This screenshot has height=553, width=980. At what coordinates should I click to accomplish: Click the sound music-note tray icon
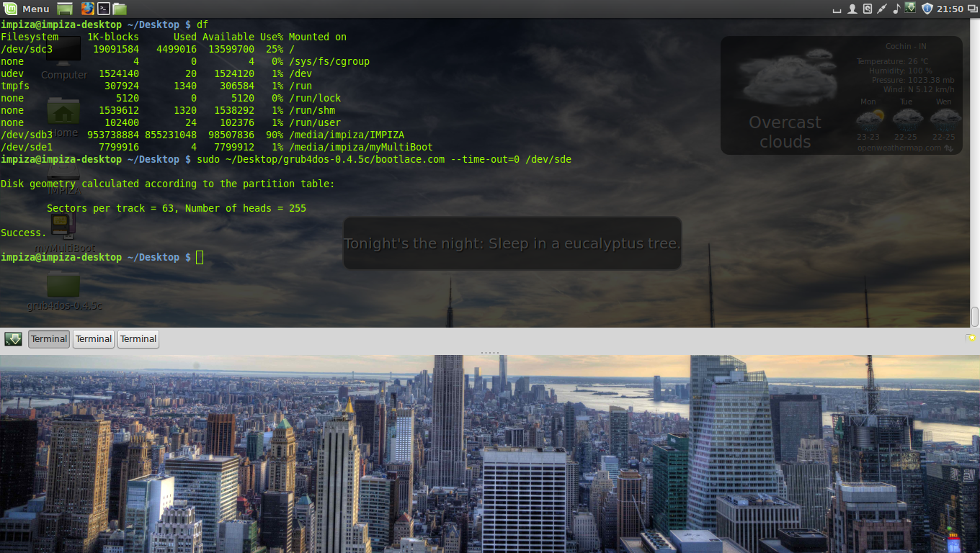pos(896,9)
